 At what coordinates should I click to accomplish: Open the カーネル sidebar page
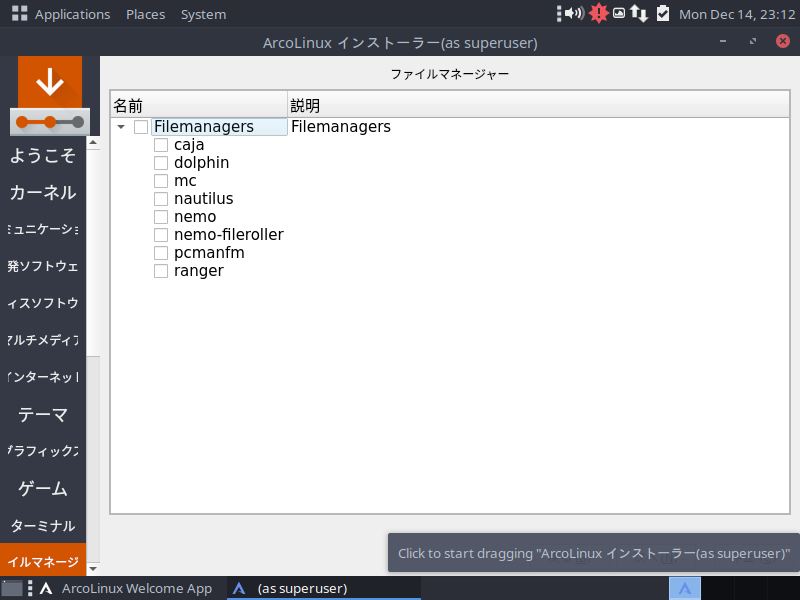pos(43,192)
